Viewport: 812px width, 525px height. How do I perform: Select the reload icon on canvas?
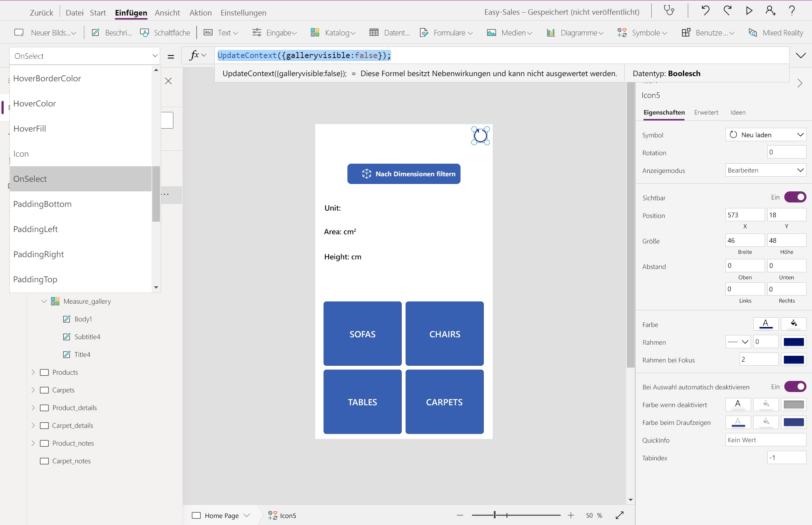(x=480, y=136)
